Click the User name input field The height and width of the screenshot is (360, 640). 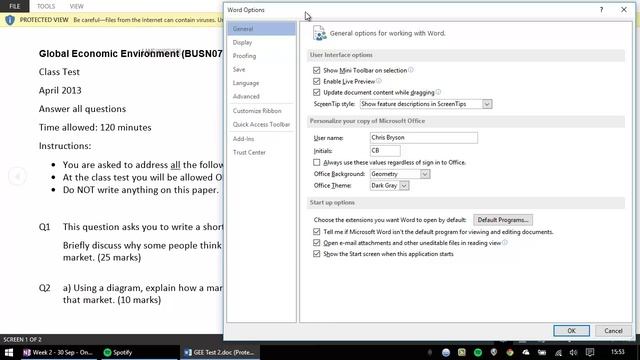click(424, 138)
